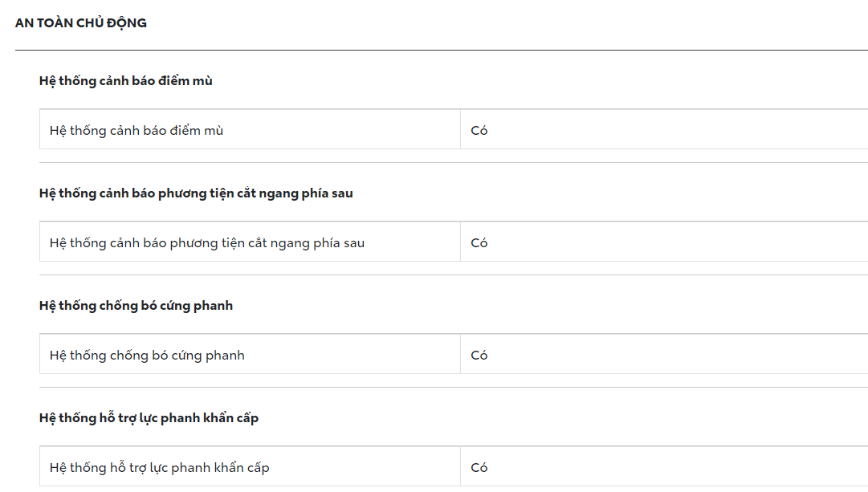
Task: Click 'Có' value in the anti-lock braking row
Action: (479, 356)
